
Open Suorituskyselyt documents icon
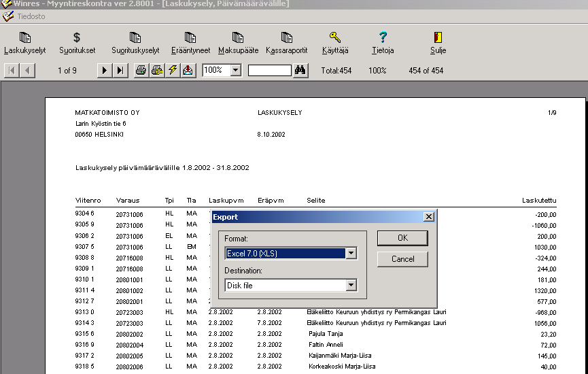click(x=135, y=43)
